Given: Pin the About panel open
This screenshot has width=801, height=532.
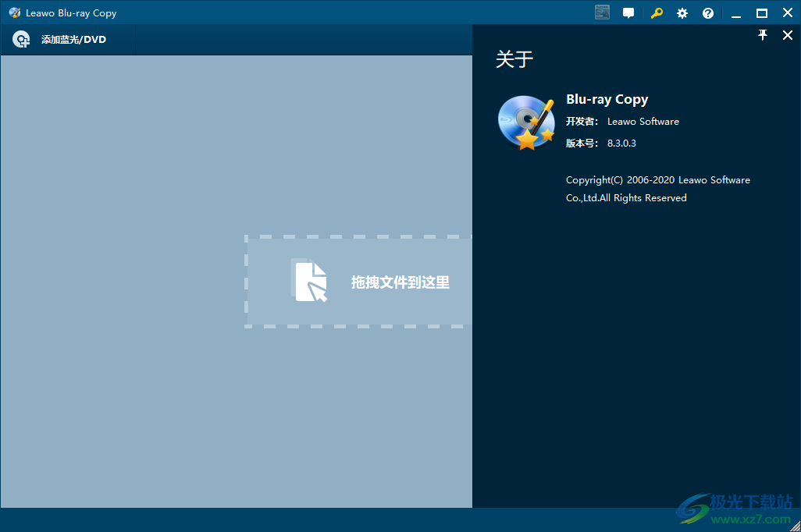Looking at the screenshot, I should 762,35.
